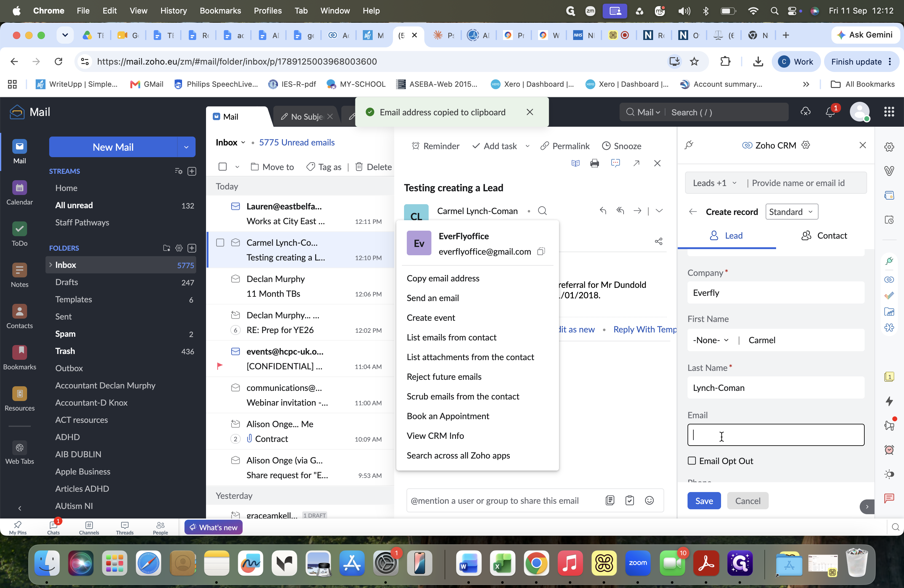This screenshot has width=904, height=588.
Task: Open the mail settings gear in right rail
Action: point(889,147)
